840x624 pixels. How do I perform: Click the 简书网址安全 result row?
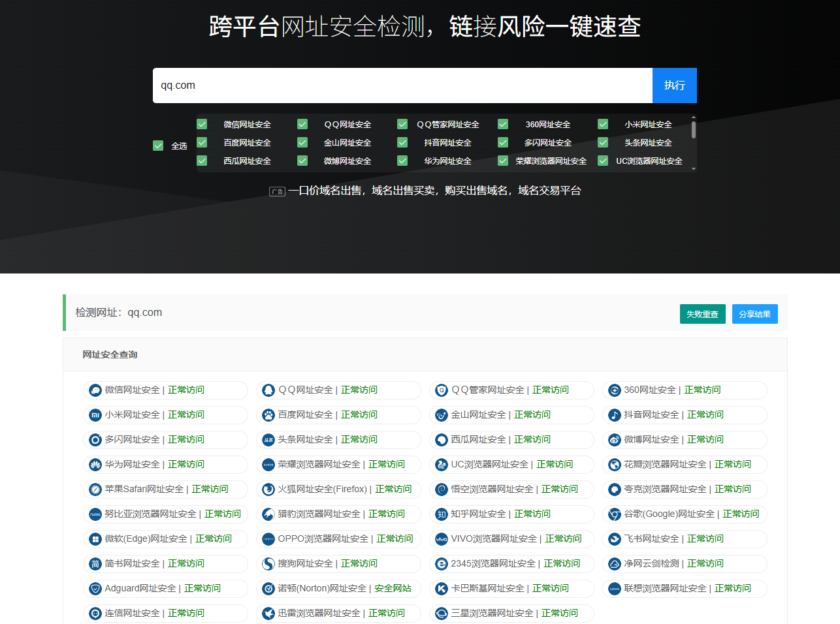(x=166, y=564)
